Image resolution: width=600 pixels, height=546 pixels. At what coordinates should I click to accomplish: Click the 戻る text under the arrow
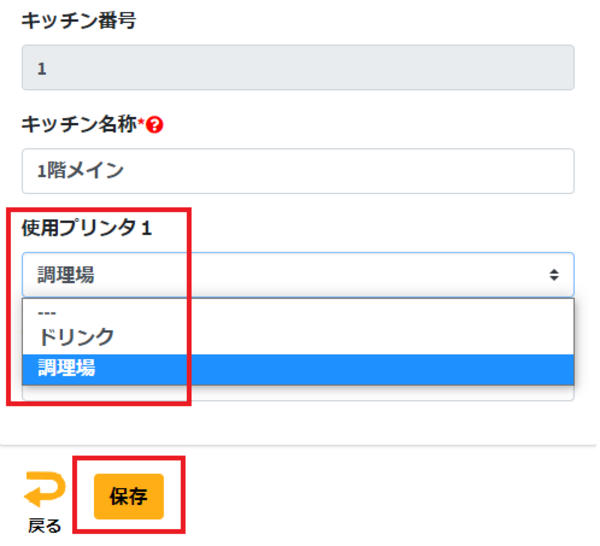click(x=44, y=526)
